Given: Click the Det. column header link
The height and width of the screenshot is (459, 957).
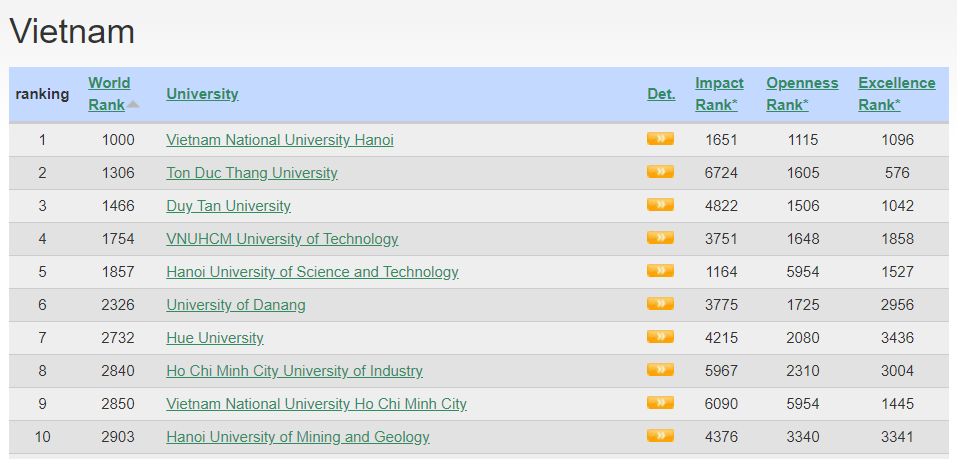Looking at the screenshot, I should [x=662, y=94].
